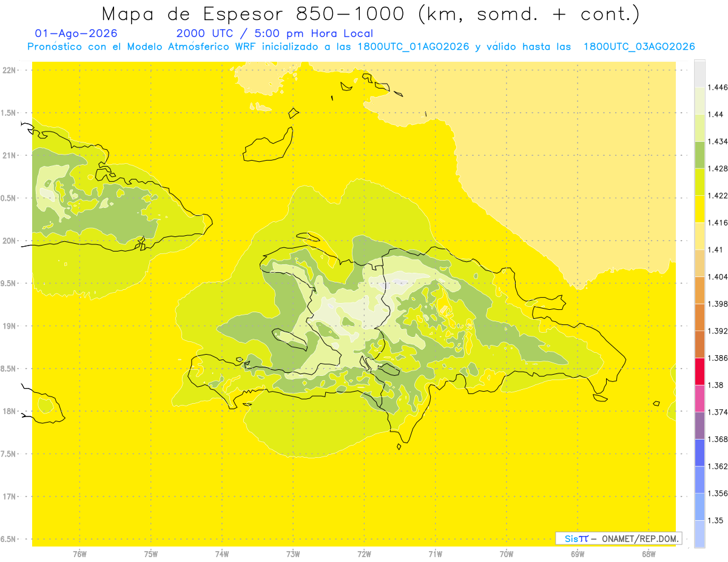Click the '74W' longitude label
This screenshot has width=728, height=562.
click(222, 554)
